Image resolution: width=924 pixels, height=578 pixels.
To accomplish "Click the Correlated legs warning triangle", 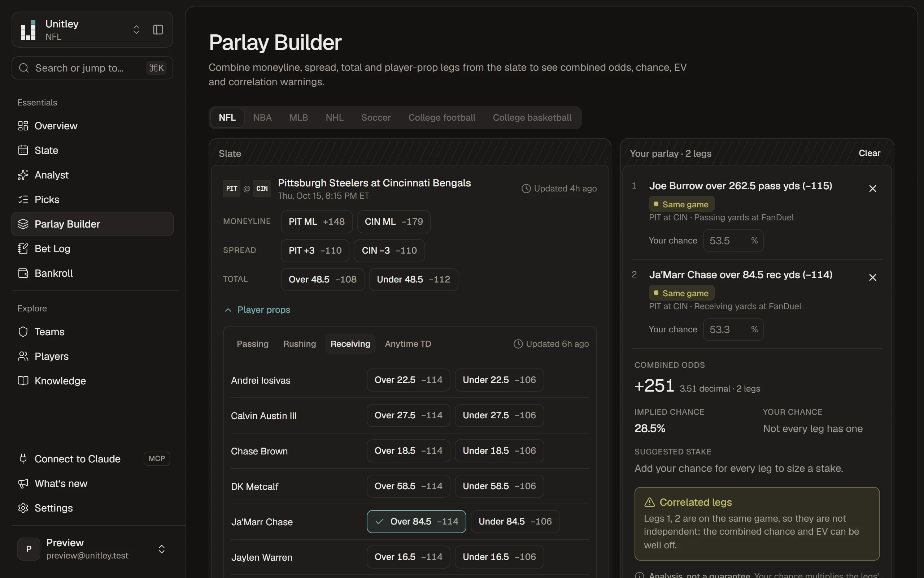I will 649,502.
